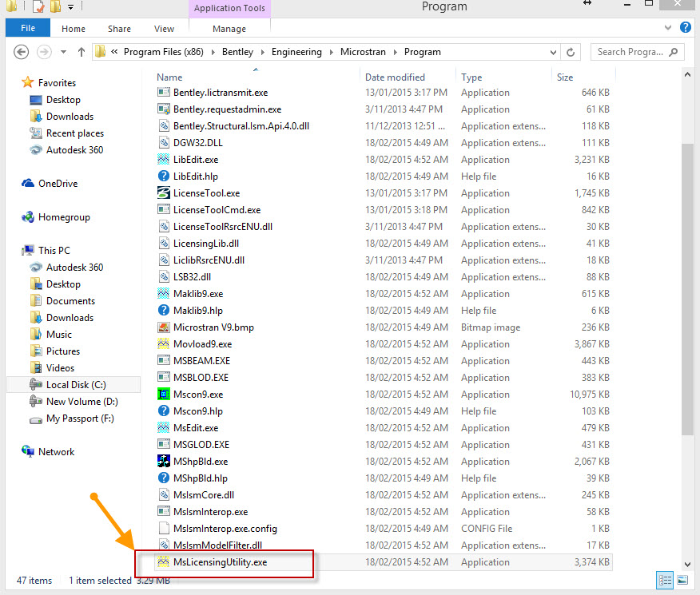Viewport: 700px width, 595px height.
Task: Select the Microstran V9.bmp image icon
Action: click(x=163, y=327)
